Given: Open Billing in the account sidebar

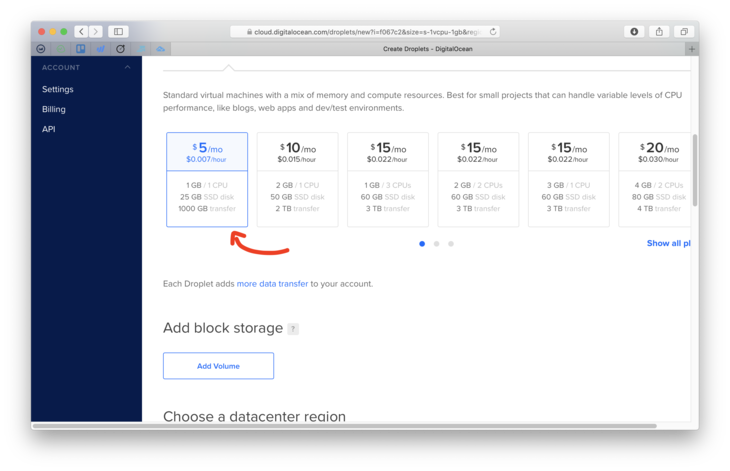Looking at the screenshot, I should 54,109.
